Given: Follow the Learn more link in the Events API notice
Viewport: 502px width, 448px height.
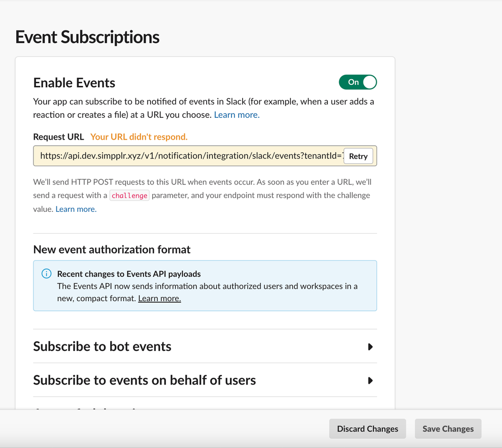Looking at the screenshot, I should [x=159, y=298].
